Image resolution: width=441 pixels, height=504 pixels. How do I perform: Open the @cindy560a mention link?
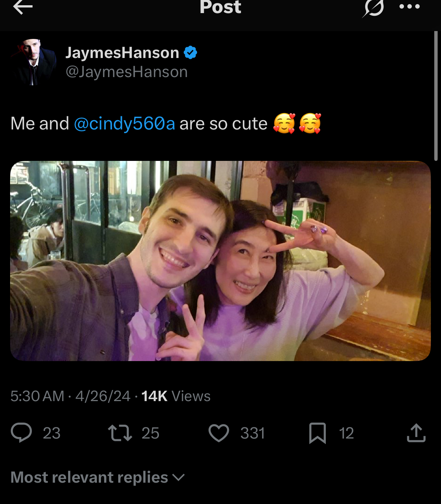point(125,123)
